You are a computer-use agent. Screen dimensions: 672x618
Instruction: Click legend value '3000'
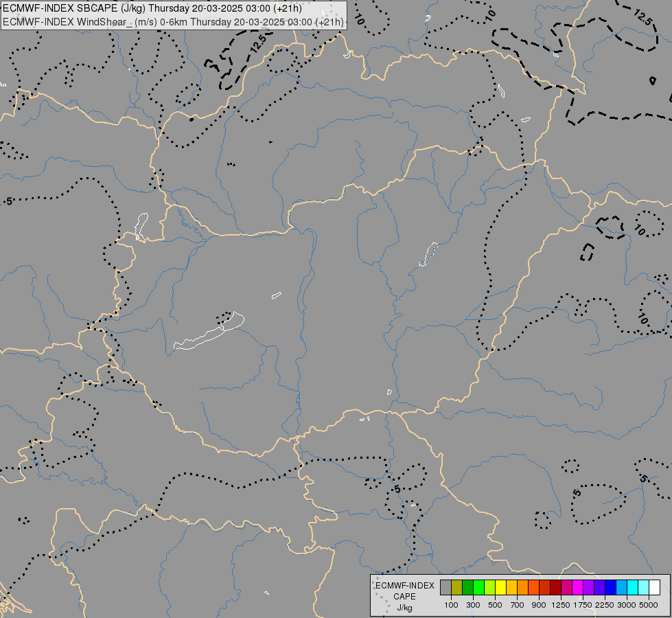click(x=627, y=605)
